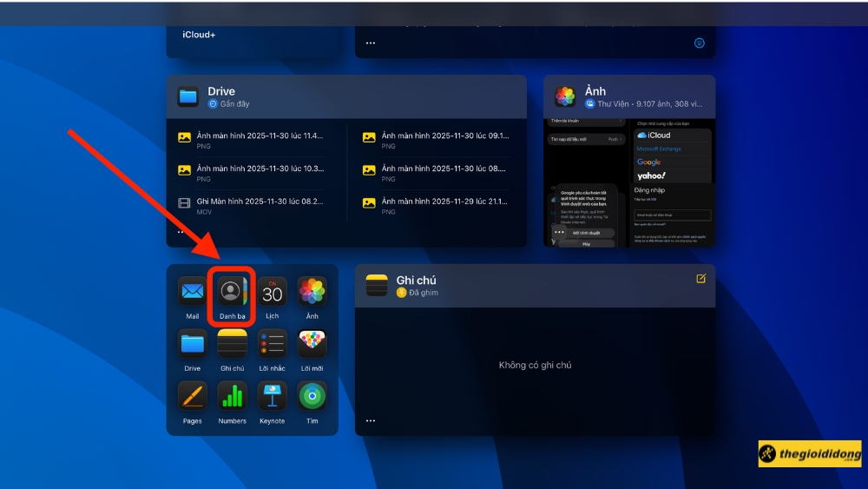
Task: Open Ảnh tile header title
Action: point(595,91)
